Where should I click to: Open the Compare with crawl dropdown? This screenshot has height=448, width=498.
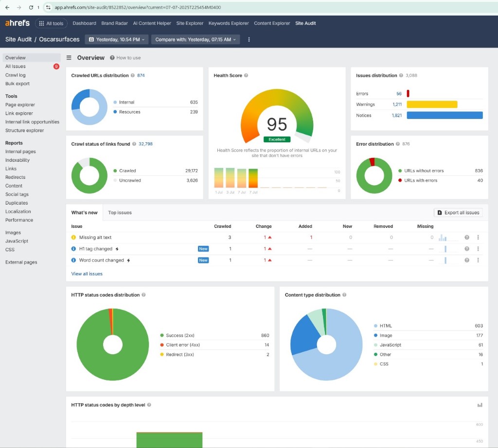[196, 39]
